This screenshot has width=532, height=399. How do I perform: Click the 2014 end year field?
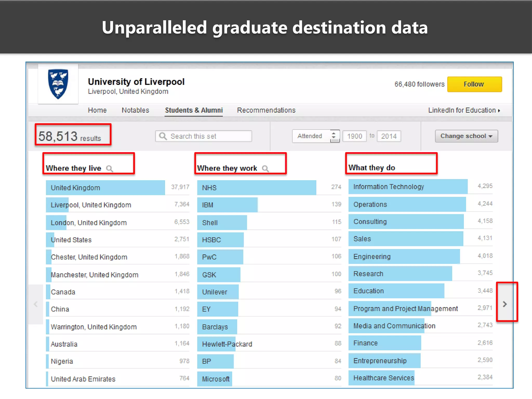389,136
